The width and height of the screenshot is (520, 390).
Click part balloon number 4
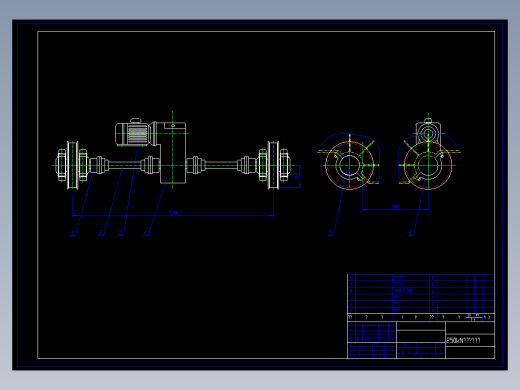[x=145, y=232]
